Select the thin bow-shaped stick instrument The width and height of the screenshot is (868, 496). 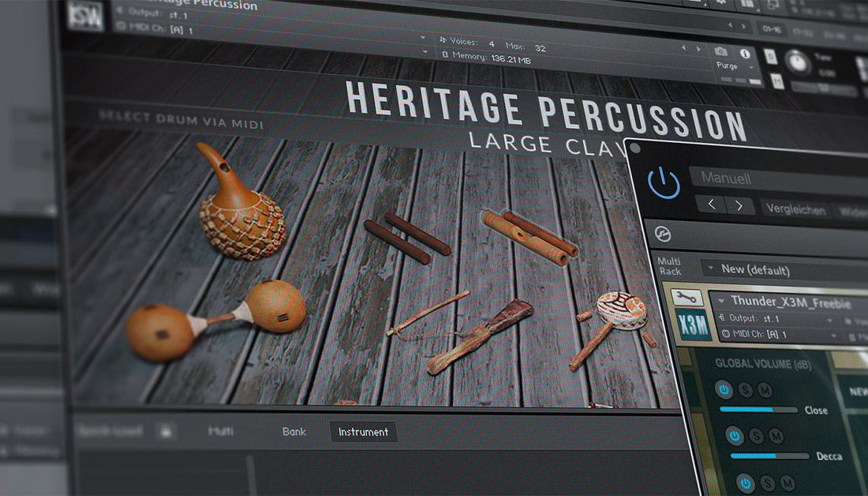click(428, 314)
